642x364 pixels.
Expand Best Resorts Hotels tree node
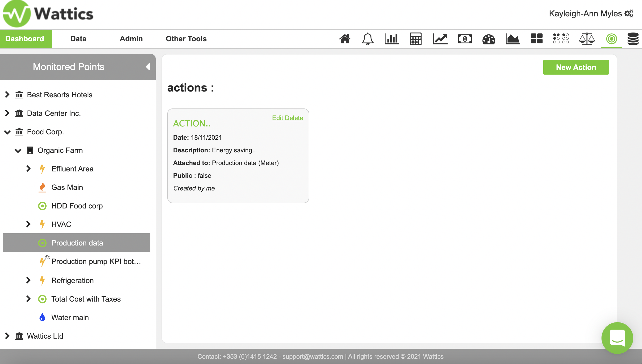tap(7, 94)
